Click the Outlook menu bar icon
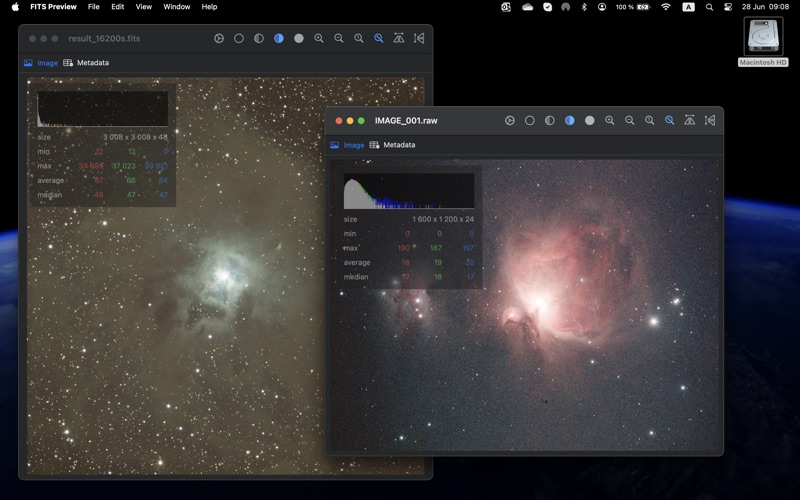 click(506, 7)
